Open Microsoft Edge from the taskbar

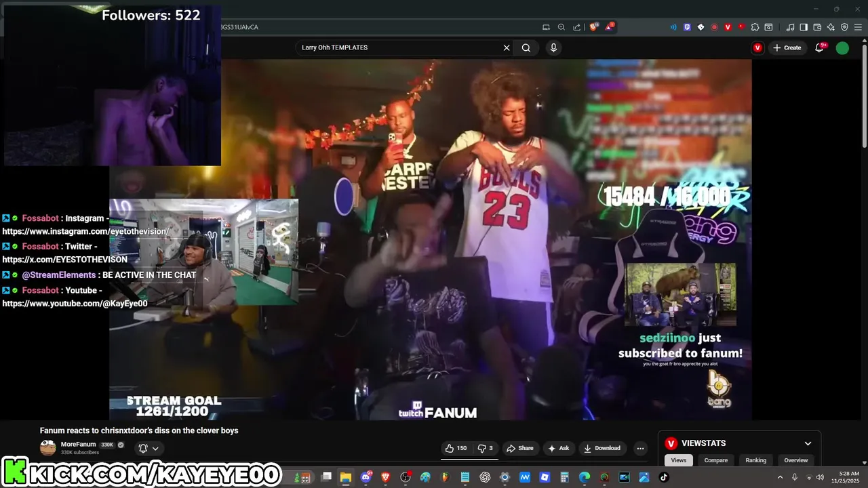pyautogui.click(x=585, y=477)
